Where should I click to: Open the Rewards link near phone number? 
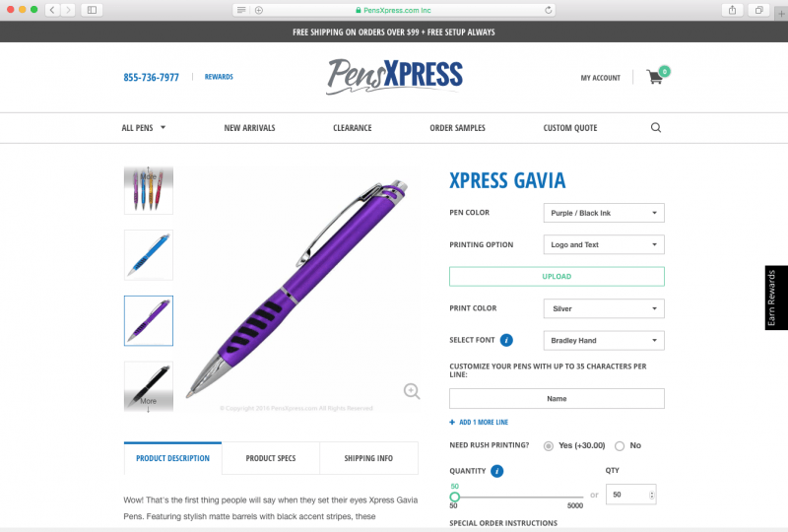pyautogui.click(x=219, y=77)
